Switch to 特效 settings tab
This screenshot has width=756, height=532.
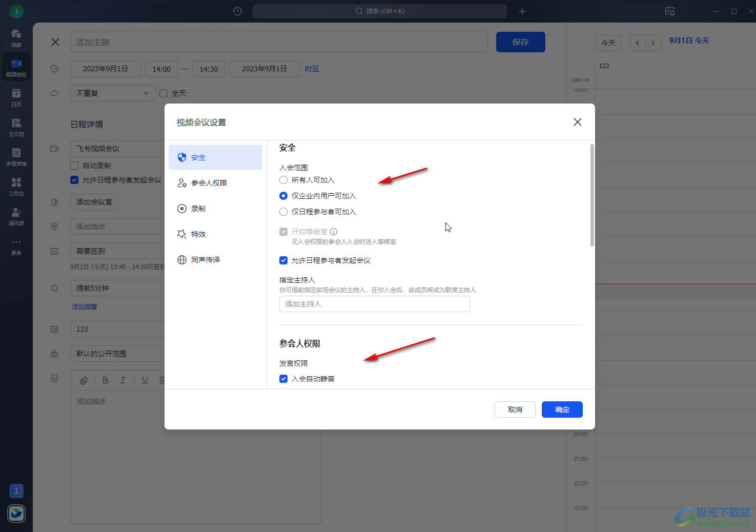click(x=215, y=234)
